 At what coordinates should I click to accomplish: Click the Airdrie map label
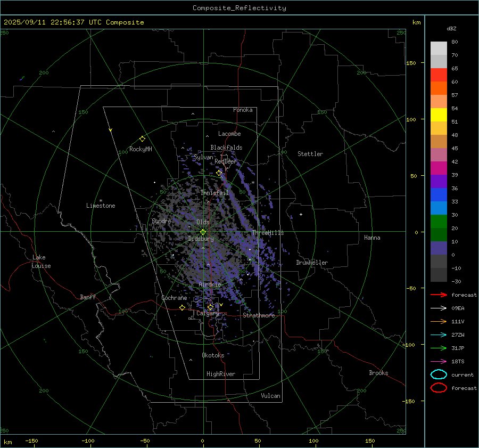click(210, 284)
